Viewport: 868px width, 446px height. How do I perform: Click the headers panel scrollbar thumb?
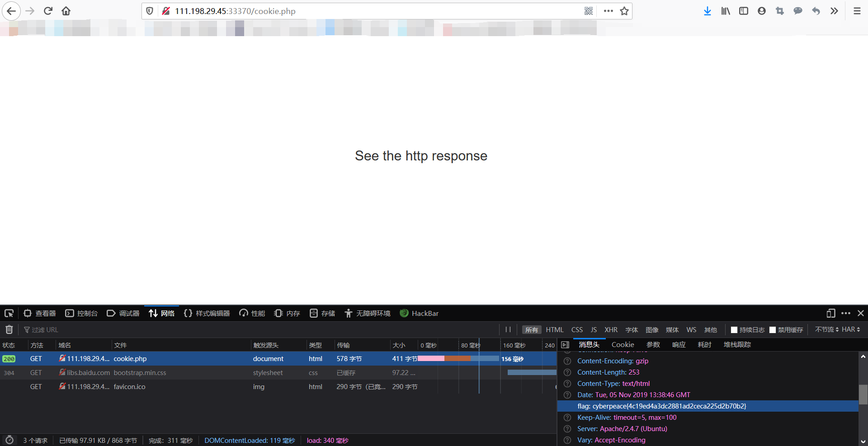[863, 394]
